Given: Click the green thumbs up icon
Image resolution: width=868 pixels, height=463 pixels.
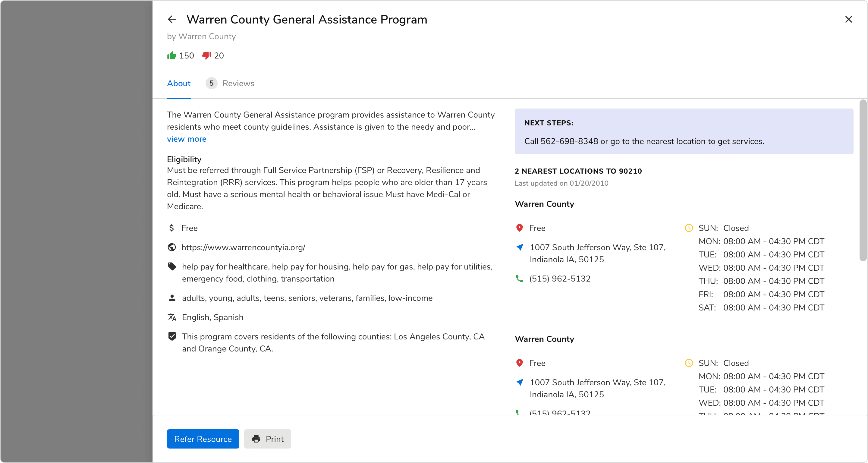Looking at the screenshot, I should pos(172,55).
